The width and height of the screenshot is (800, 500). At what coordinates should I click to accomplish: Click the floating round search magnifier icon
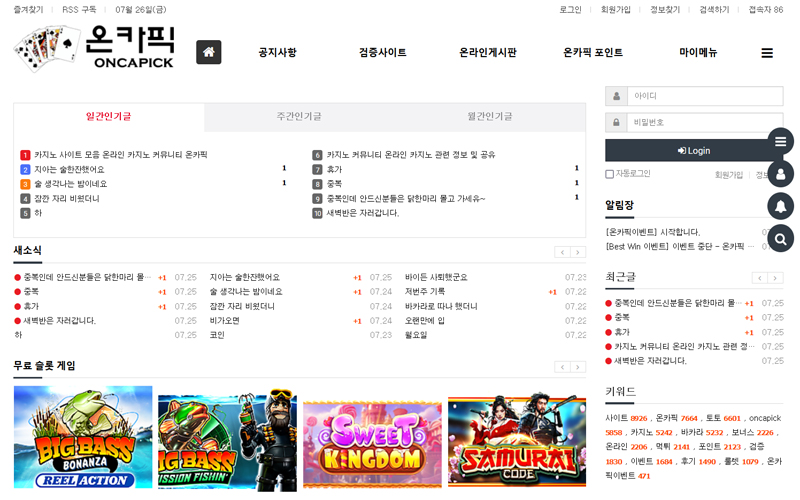tap(780, 238)
